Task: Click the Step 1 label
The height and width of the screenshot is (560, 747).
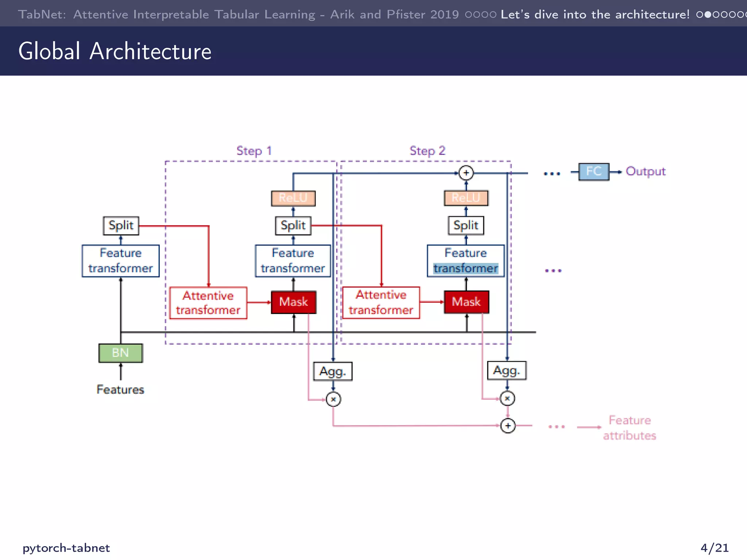Action: [x=254, y=151]
